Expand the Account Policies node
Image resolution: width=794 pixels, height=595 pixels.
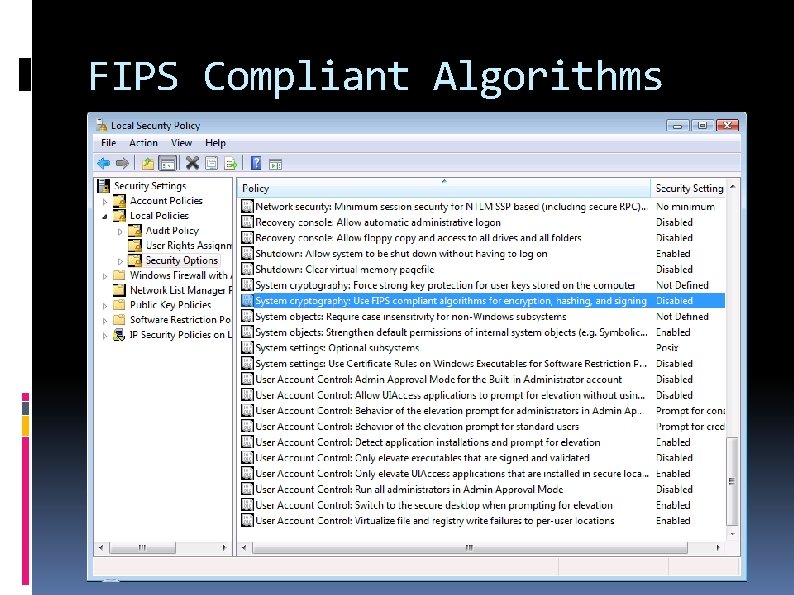[x=105, y=202]
